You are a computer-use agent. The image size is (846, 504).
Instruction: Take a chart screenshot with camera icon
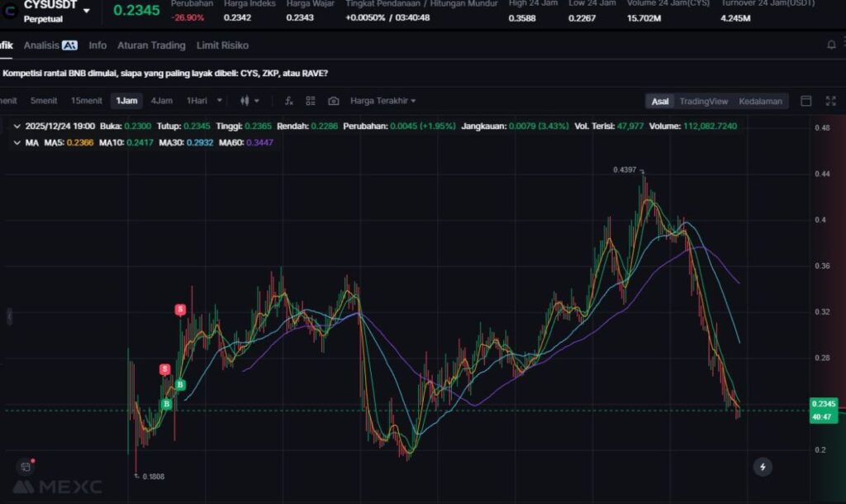tap(333, 101)
